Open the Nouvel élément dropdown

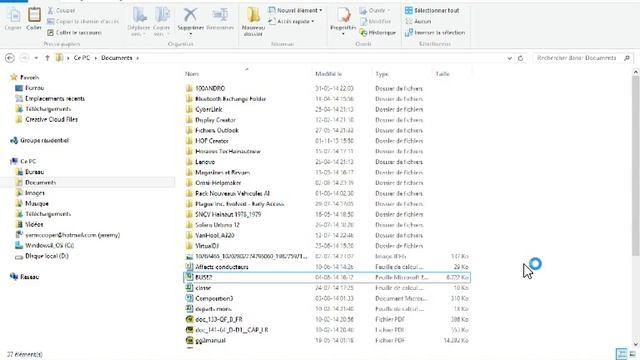[x=296, y=10]
